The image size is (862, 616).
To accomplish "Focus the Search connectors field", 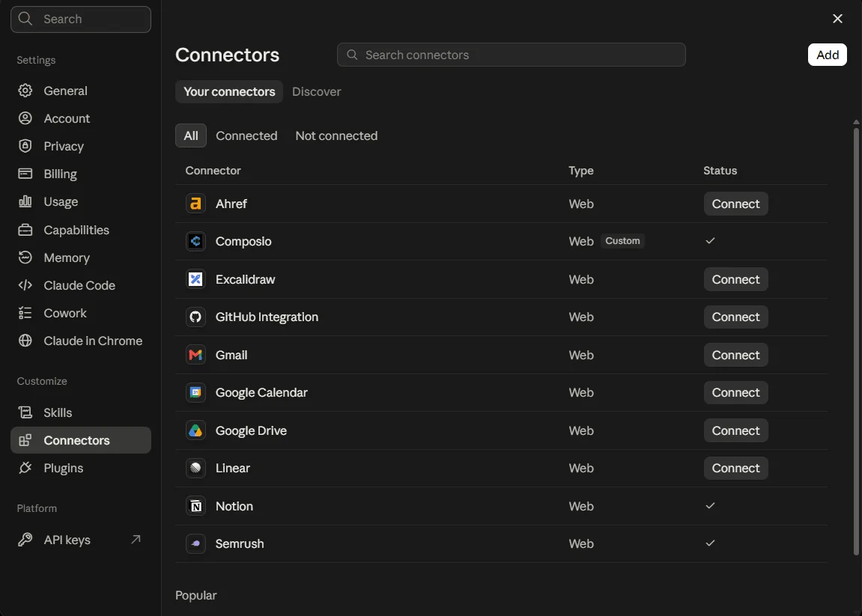I will point(512,55).
